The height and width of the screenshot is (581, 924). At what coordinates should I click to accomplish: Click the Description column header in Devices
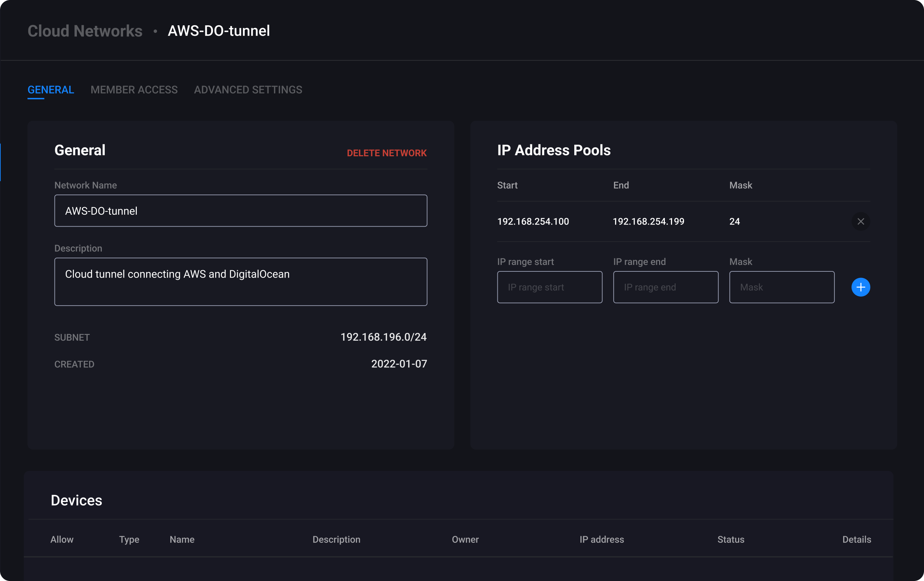[336, 539]
